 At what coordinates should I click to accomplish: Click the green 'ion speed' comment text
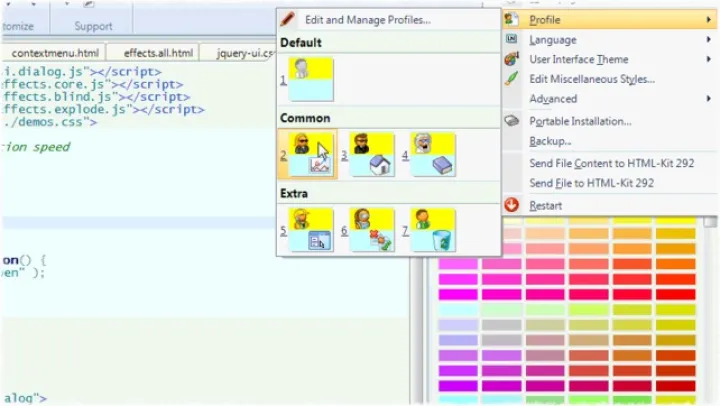[37, 147]
